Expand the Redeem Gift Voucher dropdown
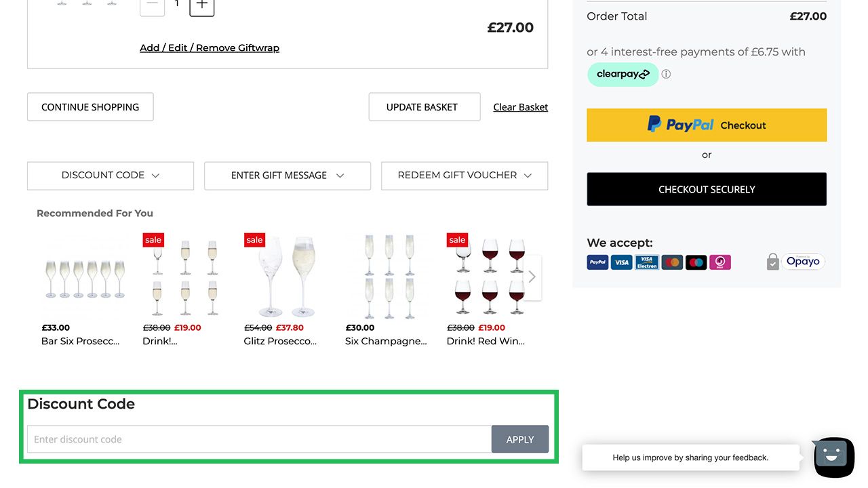The height and width of the screenshot is (488, 868). coord(465,176)
